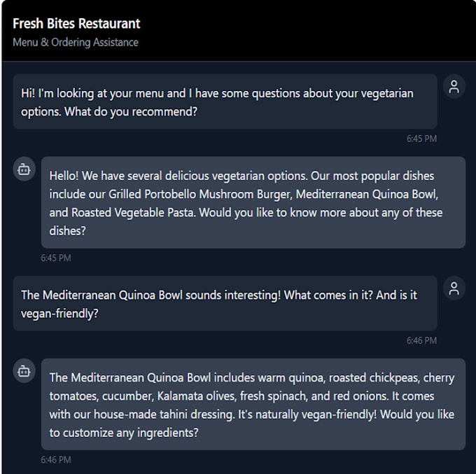Click the Fresh Bites Restaurant title

click(76, 23)
